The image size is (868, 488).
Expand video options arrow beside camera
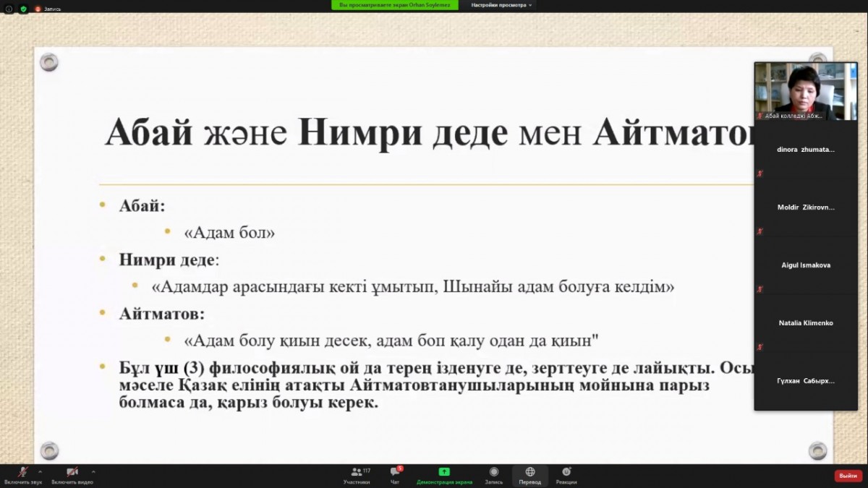(x=93, y=471)
